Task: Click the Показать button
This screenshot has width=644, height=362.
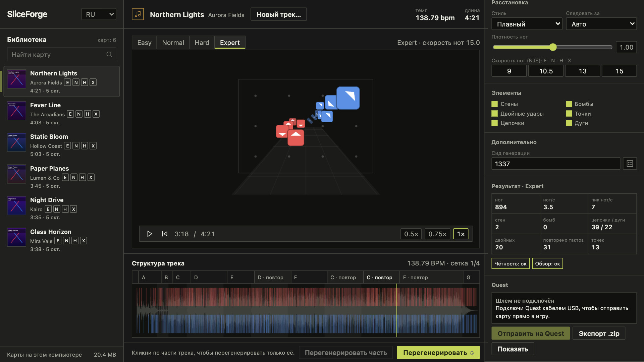Action: (x=513, y=349)
